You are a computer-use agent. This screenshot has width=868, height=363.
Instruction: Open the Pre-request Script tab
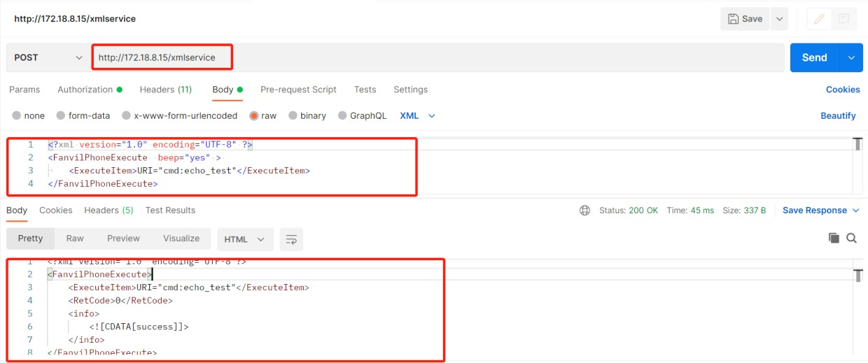[x=298, y=90]
